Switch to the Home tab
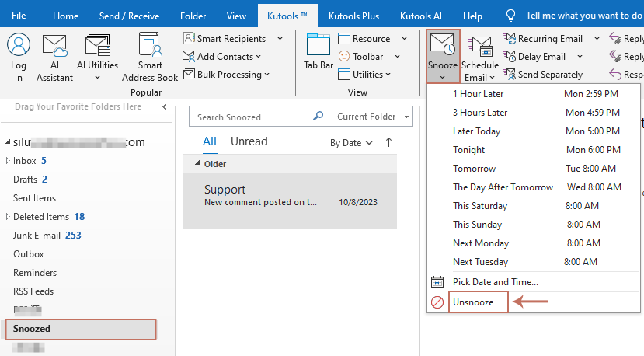 pos(66,16)
